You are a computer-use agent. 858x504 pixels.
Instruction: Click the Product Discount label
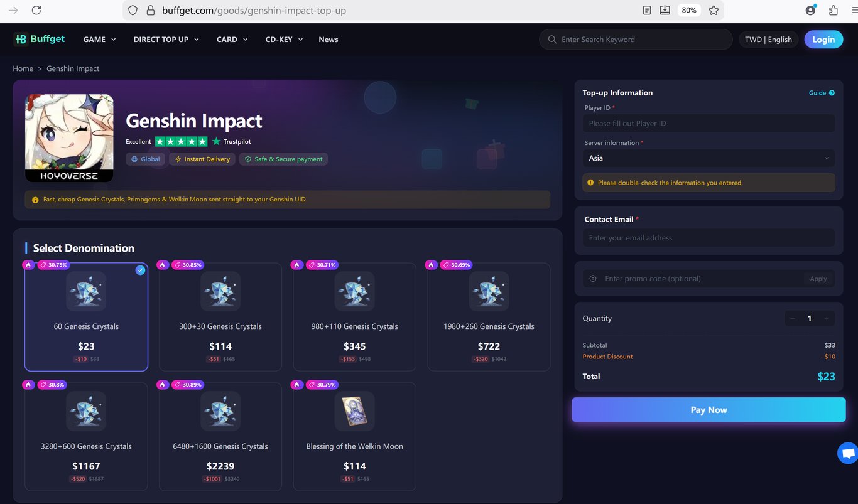pos(607,357)
